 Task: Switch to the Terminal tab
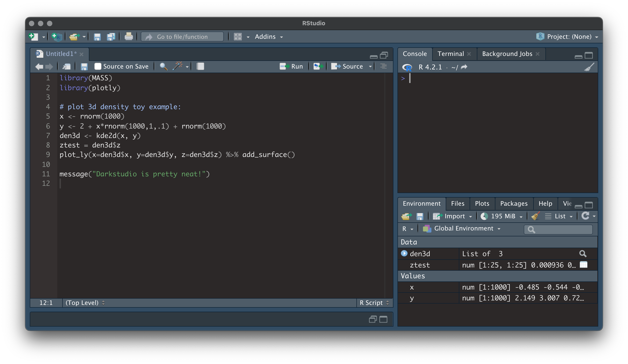450,54
